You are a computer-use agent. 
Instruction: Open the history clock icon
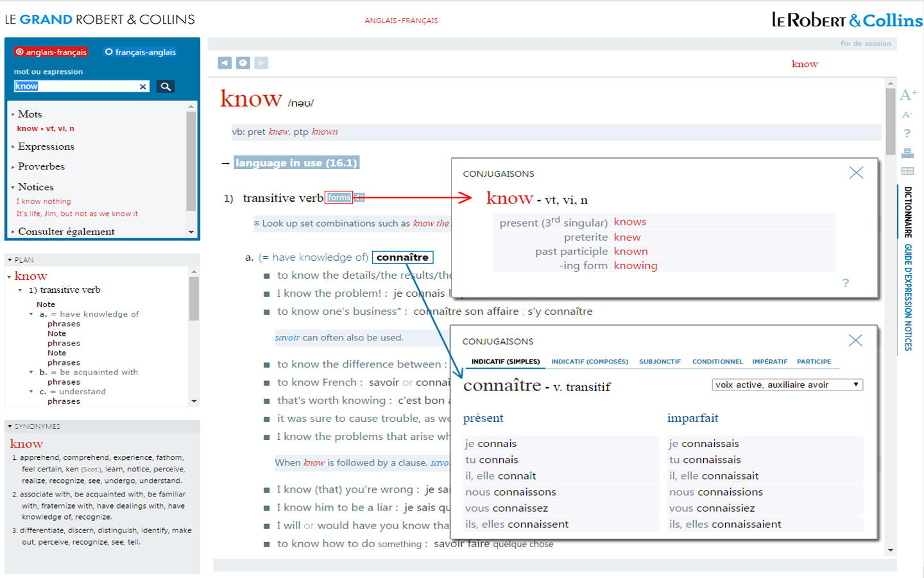pos(243,63)
